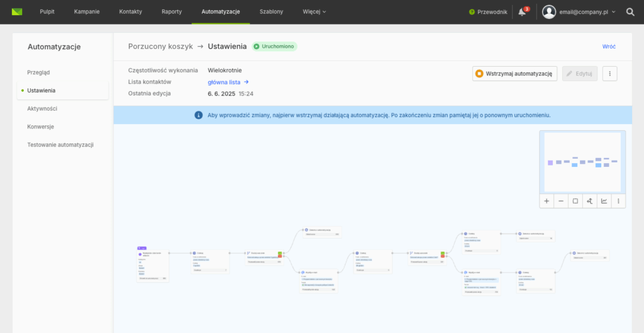
Task: Zoom in with the canvas plus icon
Action: pos(547,201)
